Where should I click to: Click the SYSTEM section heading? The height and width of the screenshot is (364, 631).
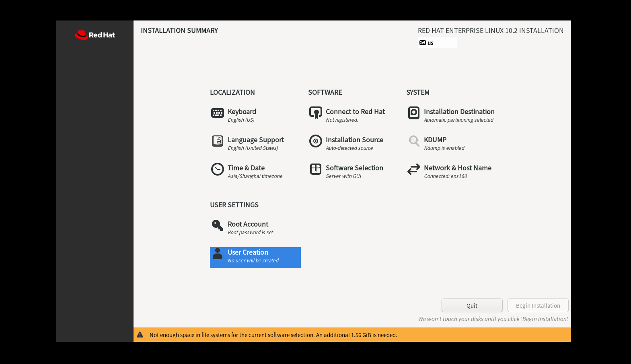point(418,92)
